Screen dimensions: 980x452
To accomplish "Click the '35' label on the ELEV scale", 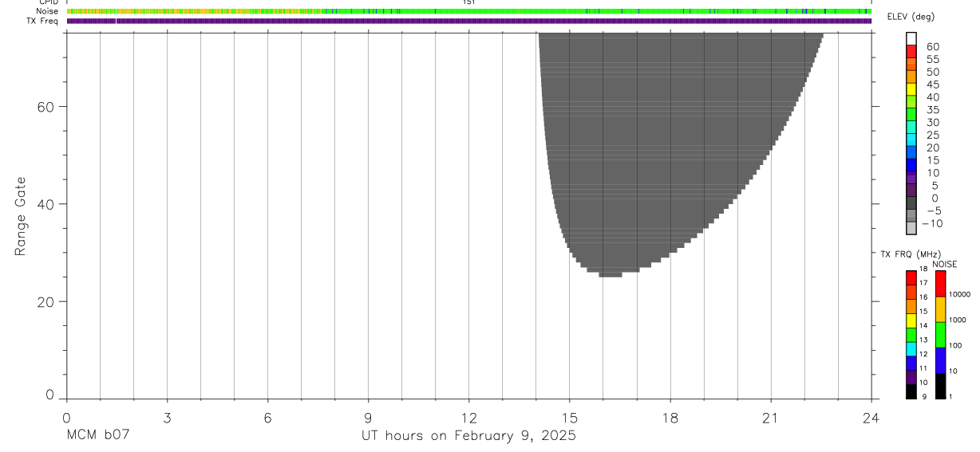I will coord(933,110).
